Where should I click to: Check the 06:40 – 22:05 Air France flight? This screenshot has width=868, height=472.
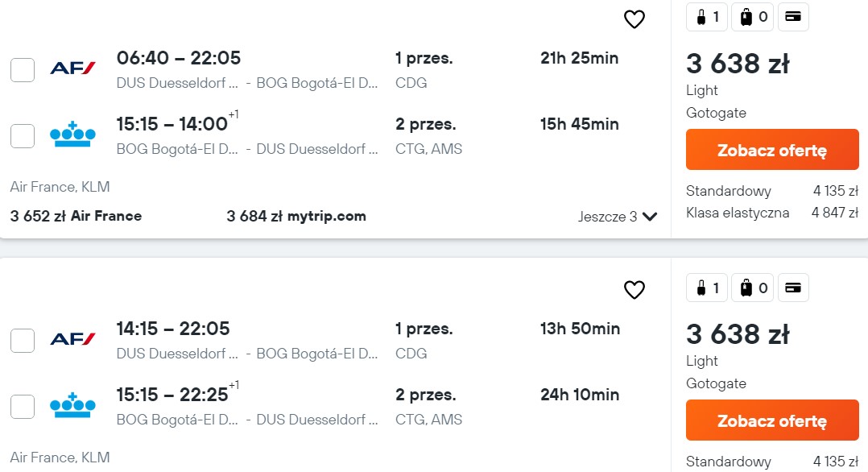(23, 70)
